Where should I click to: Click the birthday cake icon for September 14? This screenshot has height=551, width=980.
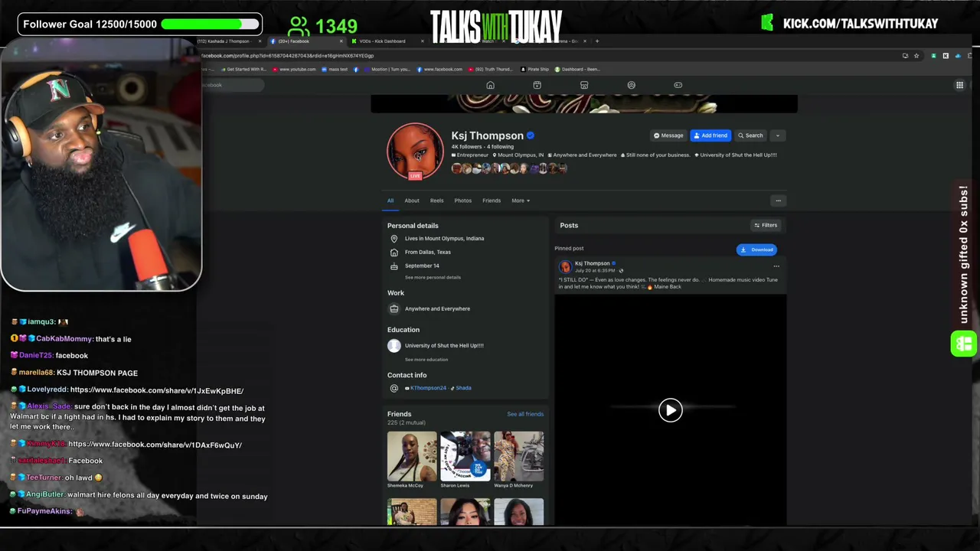[394, 266]
